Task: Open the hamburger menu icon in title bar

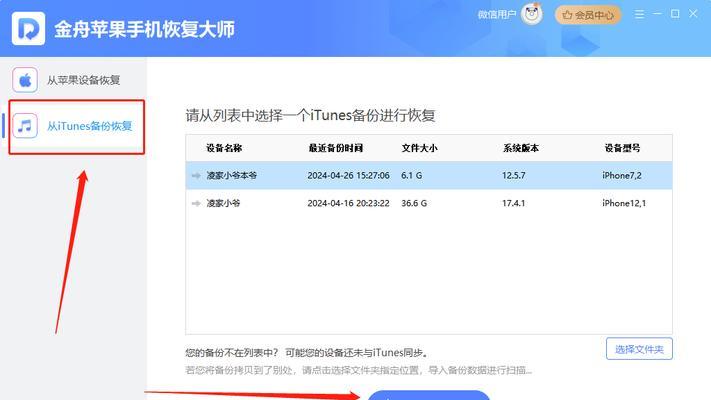Action: [x=639, y=15]
